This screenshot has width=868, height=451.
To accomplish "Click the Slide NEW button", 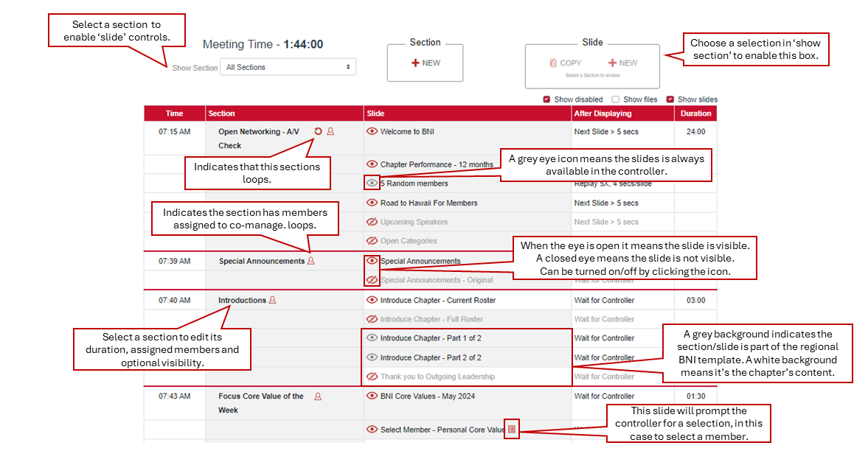I will (x=623, y=63).
